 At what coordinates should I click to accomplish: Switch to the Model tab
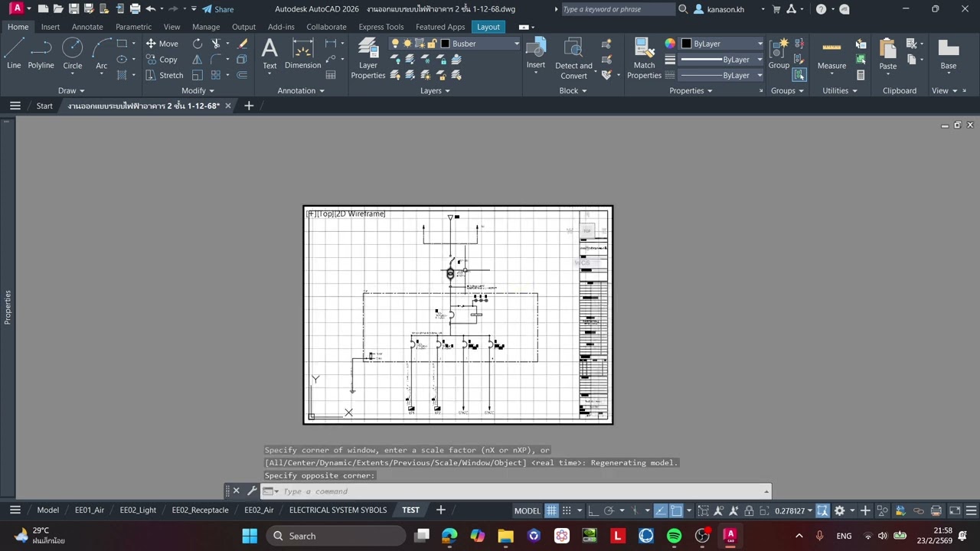tap(47, 510)
